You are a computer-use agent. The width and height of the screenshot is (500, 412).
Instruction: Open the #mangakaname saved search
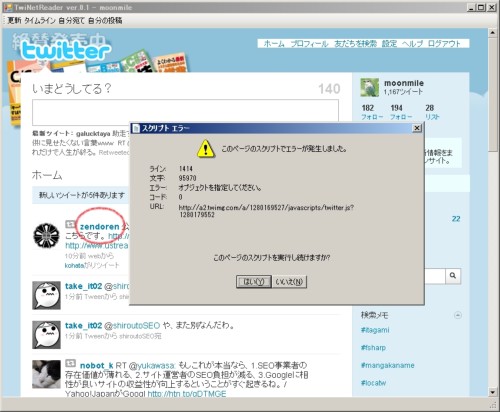[387, 365]
